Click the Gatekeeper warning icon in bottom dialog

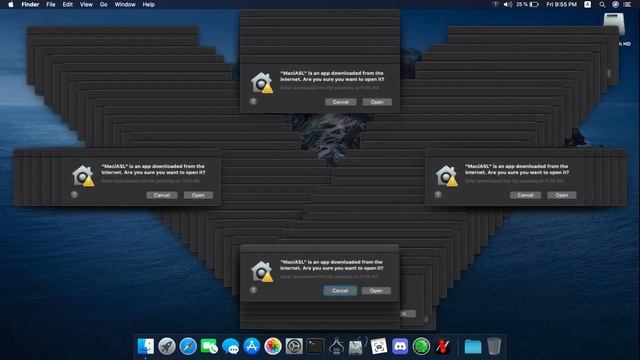[262, 272]
